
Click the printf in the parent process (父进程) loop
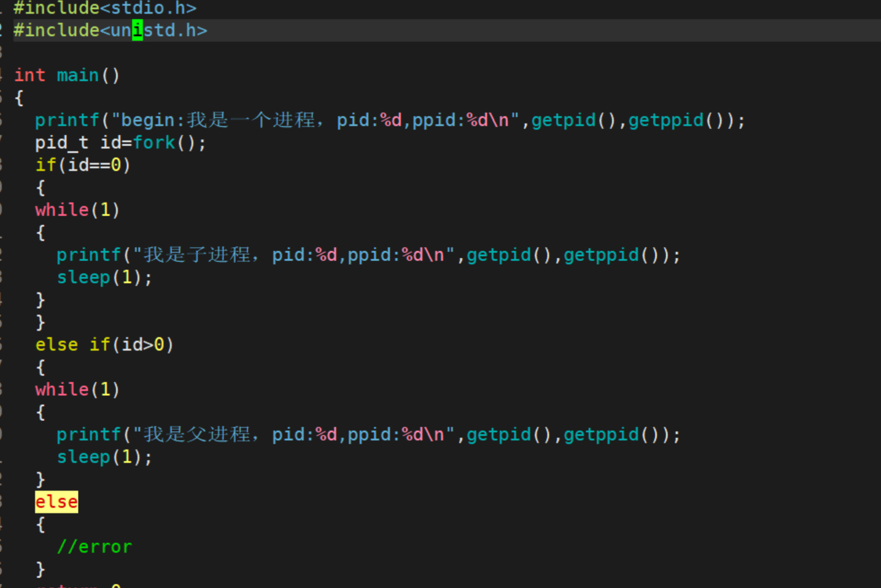[89, 435]
